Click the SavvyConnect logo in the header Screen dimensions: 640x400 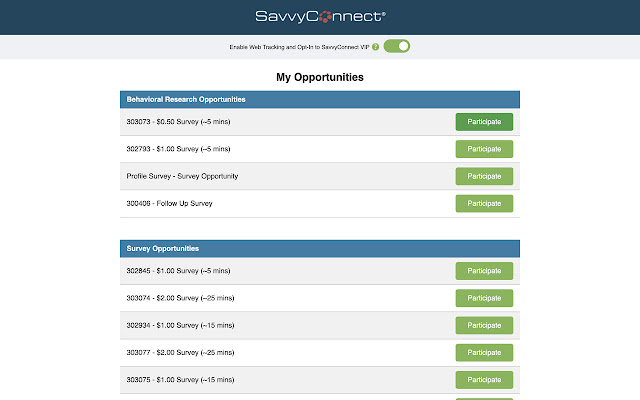click(x=319, y=17)
